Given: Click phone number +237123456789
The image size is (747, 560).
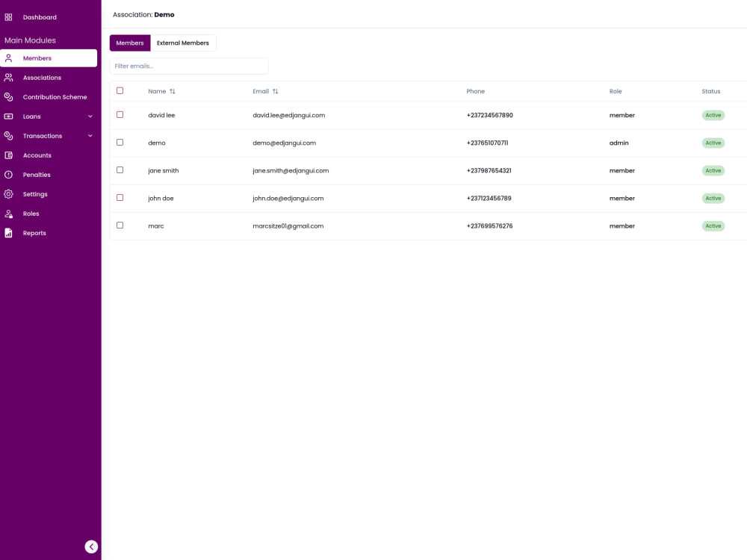Looking at the screenshot, I should [489, 198].
